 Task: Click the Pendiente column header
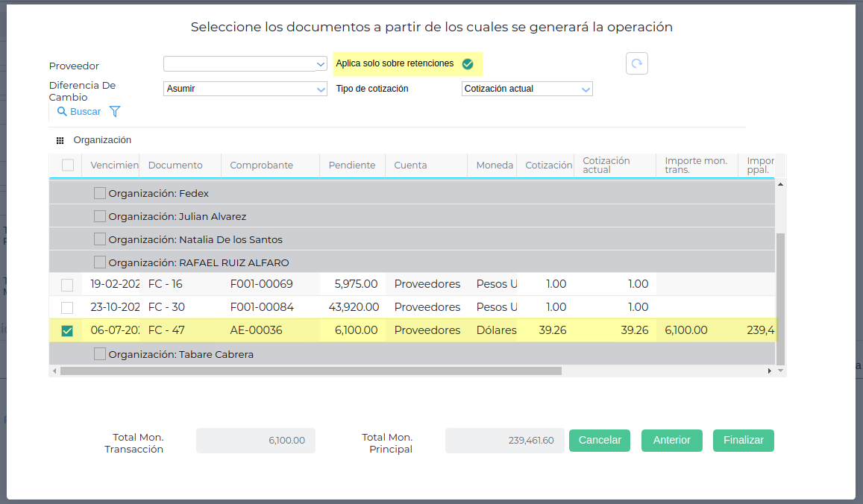(352, 166)
